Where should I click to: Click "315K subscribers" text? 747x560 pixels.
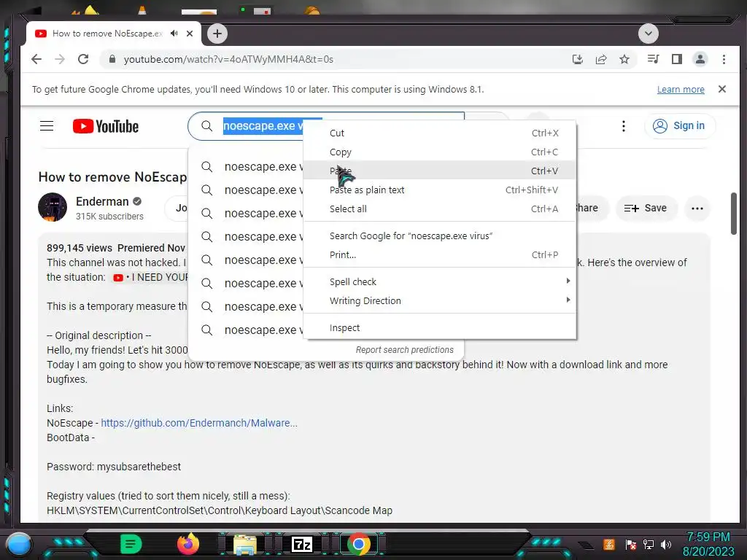pos(109,216)
